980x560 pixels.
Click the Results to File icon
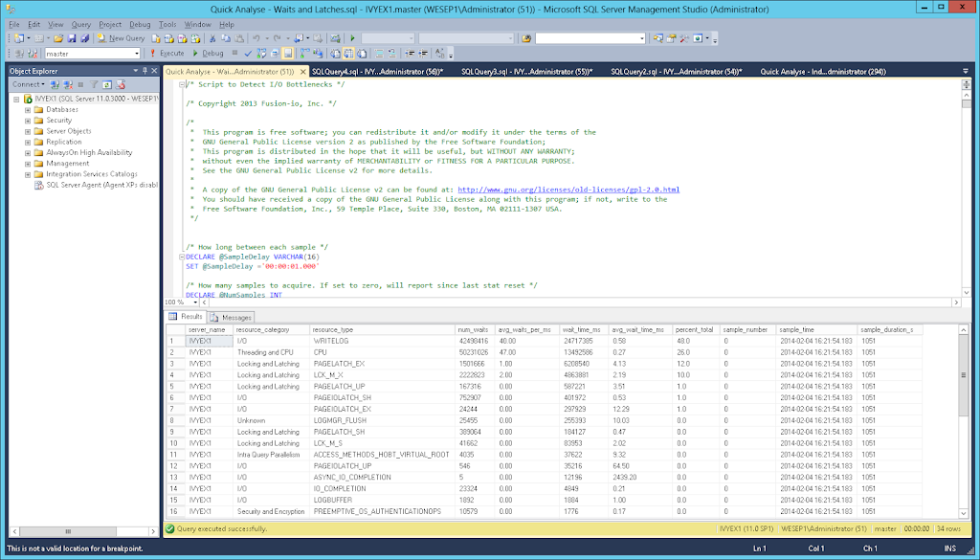362,54
